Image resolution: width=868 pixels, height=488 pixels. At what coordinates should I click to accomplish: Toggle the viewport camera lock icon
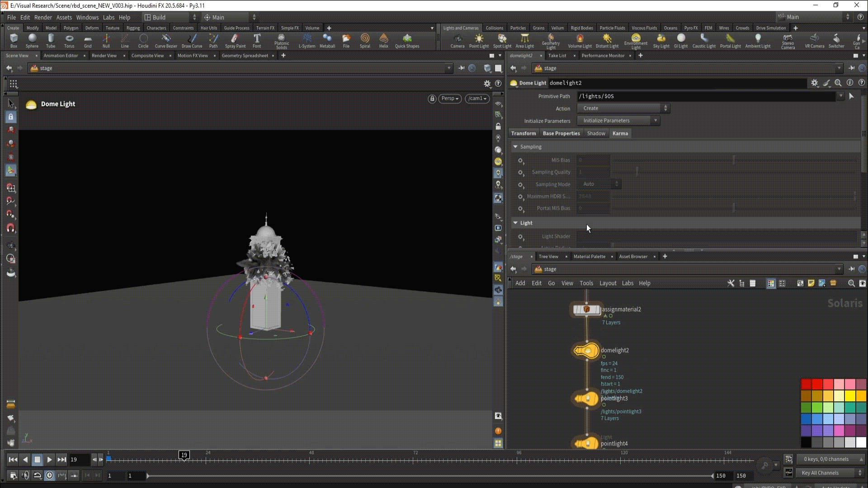pyautogui.click(x=432, y=99)
